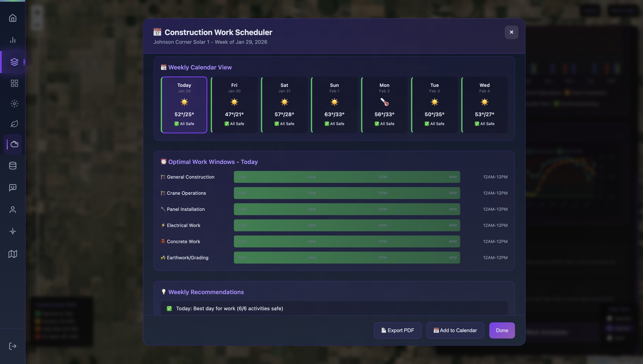Open the sun solar icon in sidebar
Screen dimensions: 643x364
14,103
